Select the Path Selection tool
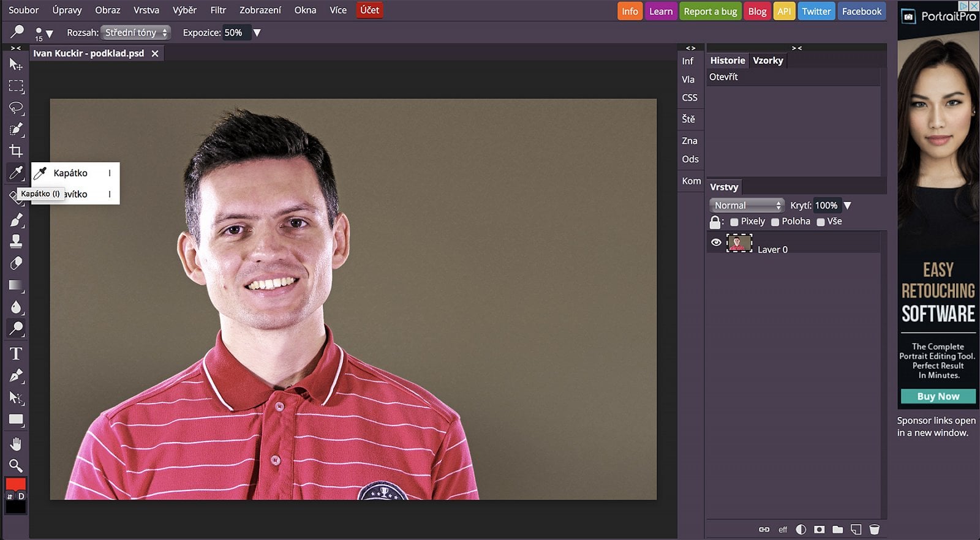Screen dimensions: 980x540 pyautogui.click(x=16, y=398)
